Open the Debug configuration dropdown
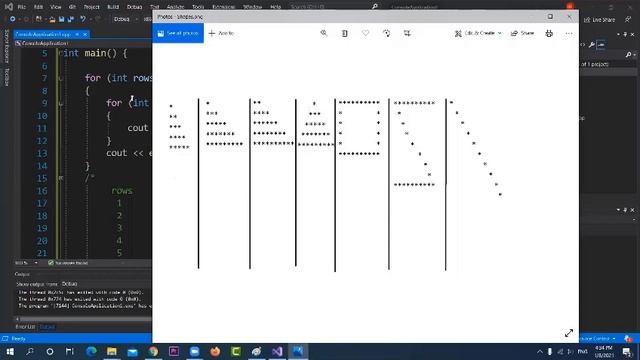Viewport: 640px width, 360px height. [x=125, y=19]
